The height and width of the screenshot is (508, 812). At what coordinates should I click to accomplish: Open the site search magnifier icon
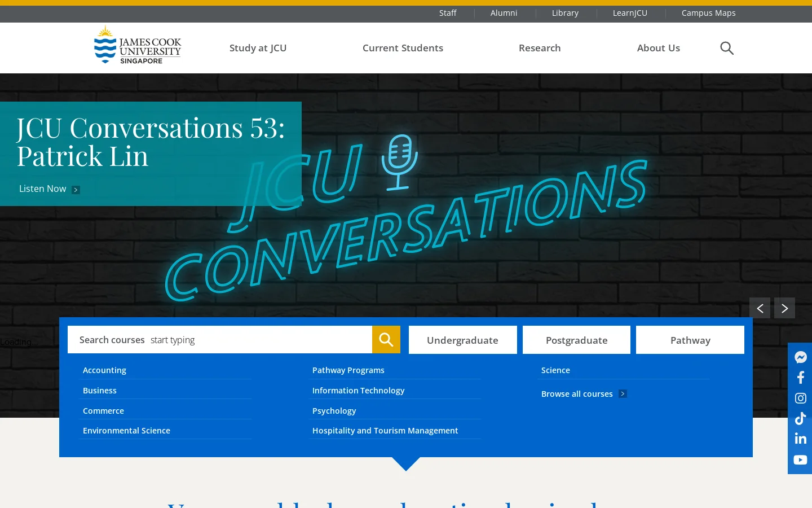[727, 48]
